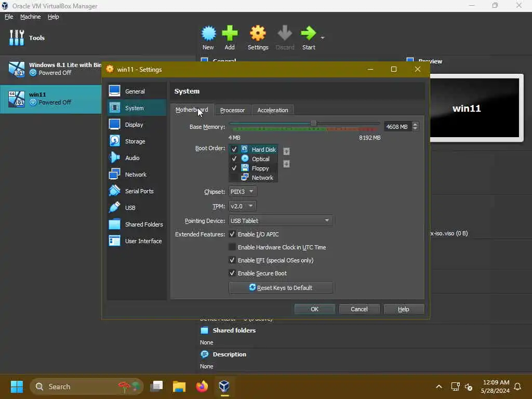Screen dimensions: 532x399
Task: Open Audio settings category
Action: pyautogui.click(x=137, y=158)
